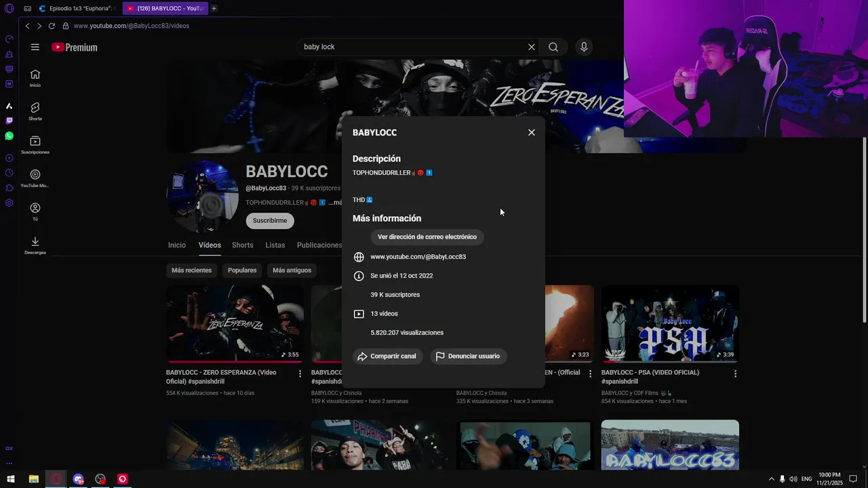Open OBS Studio from the taskbar
The image size is (868, 488).
(100, 479)
